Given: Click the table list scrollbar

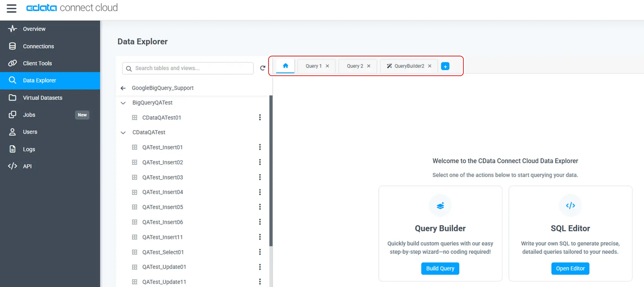Looking at the screenshot, I should (x=271, y=171).
